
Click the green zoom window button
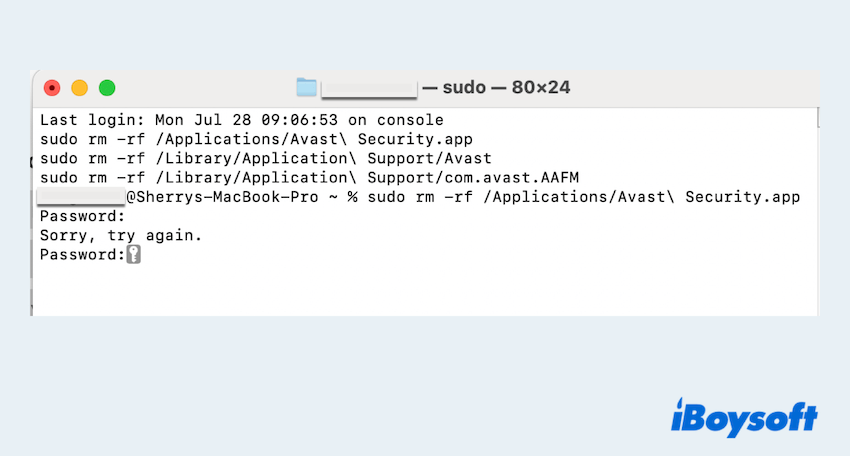coord(107,88)
